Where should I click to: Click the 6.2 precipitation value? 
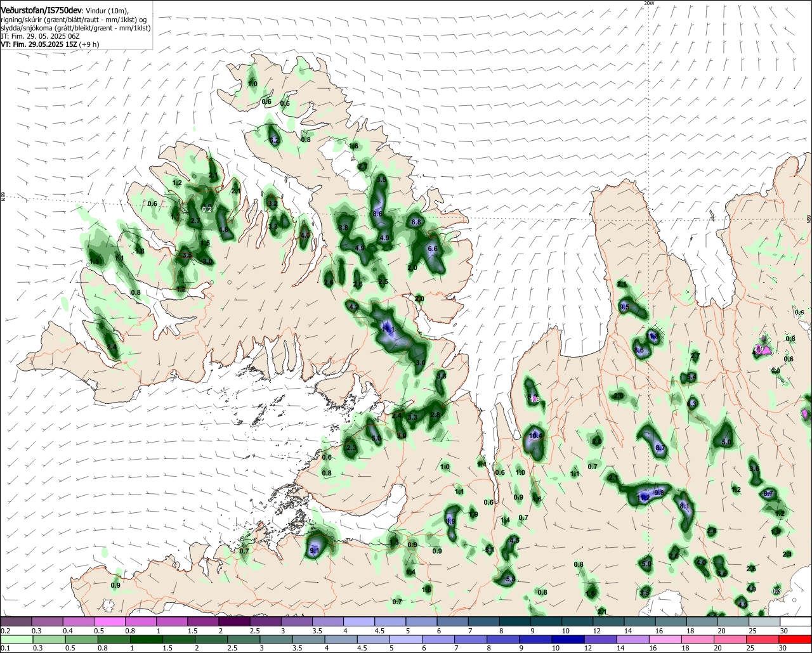(x=274, y=140)
